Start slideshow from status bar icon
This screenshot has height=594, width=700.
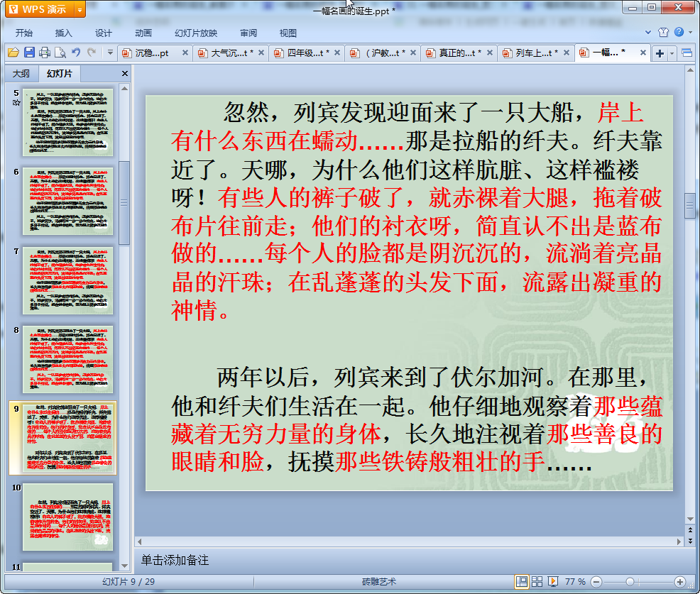point(552,581)
